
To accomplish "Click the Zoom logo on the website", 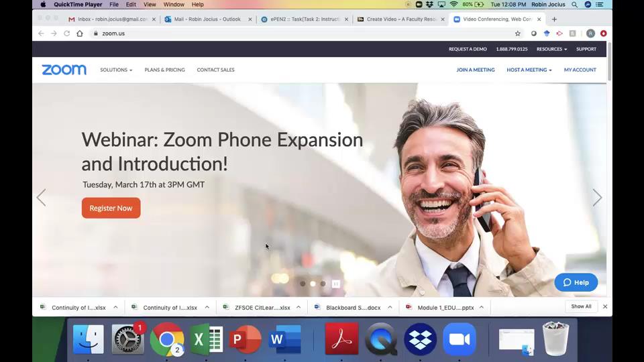I will click(64, 70).
